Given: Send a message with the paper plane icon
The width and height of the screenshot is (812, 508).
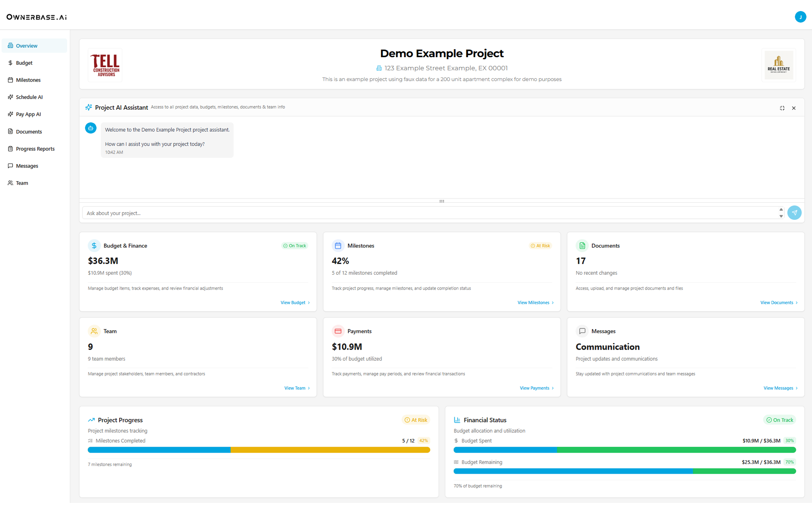Looking at the screenshot, I should click(x=795, y=213).
